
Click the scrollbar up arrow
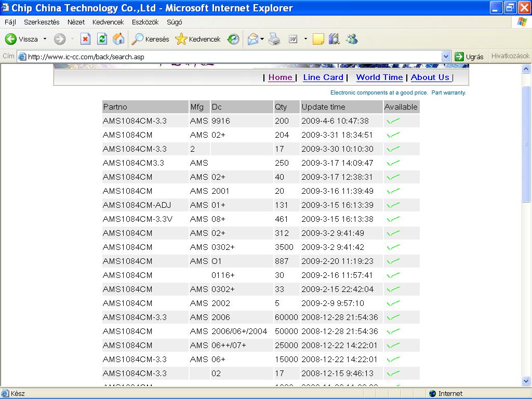(526, 69)
